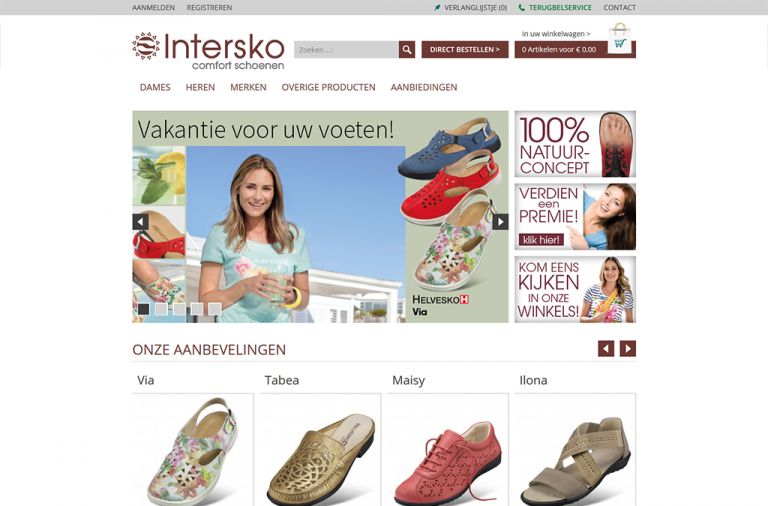The image size is (768, 506).
Task: Select the third slide indicator dot
Action: point(179,309)
